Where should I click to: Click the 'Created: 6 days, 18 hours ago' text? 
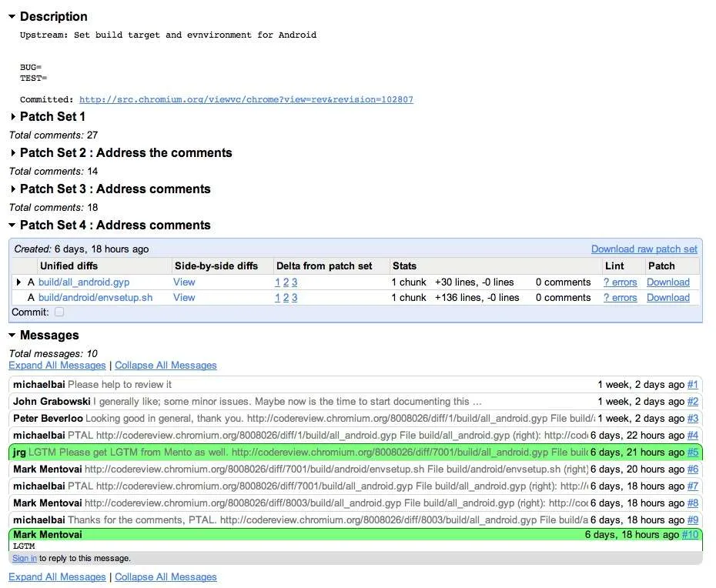coord(82,249)
